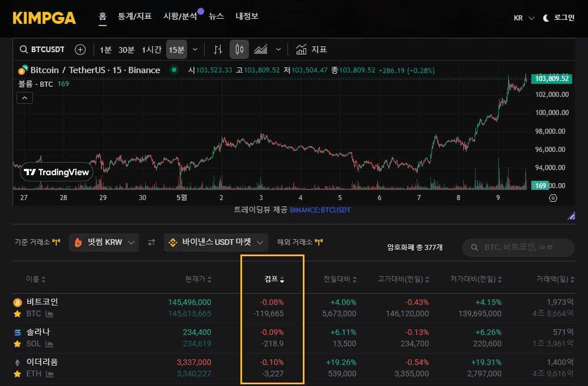The image size is (588, 386).
Task: Open the BINANCE:BTCUSDT link
Action: pyautogui.click(x=320, y=210)
